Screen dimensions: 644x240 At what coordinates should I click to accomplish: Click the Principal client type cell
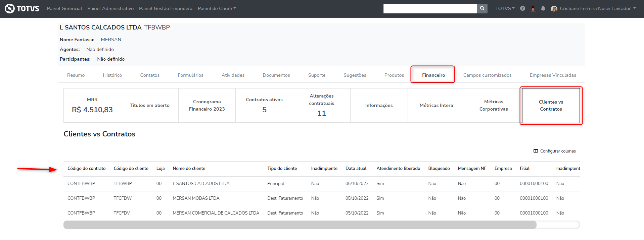point(276,183)
